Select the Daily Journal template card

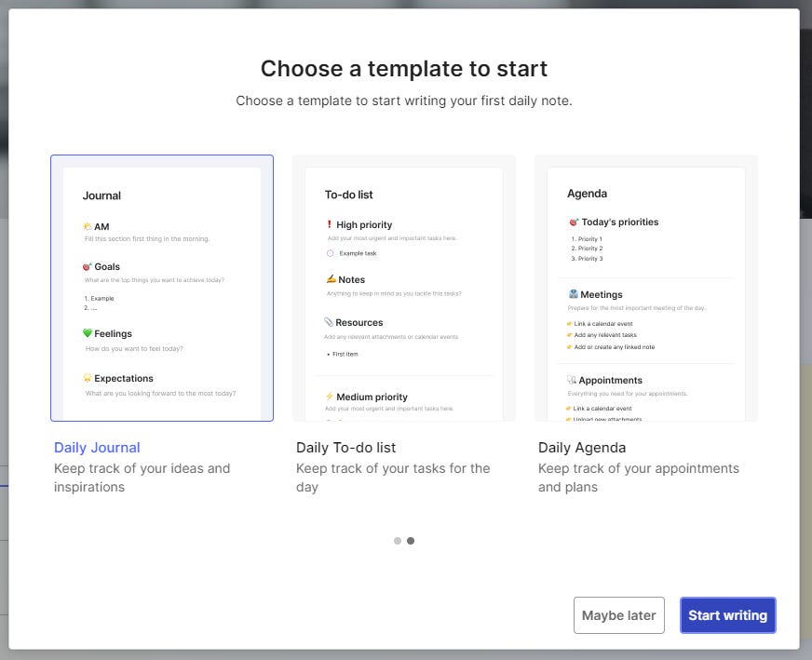(163, 289)
